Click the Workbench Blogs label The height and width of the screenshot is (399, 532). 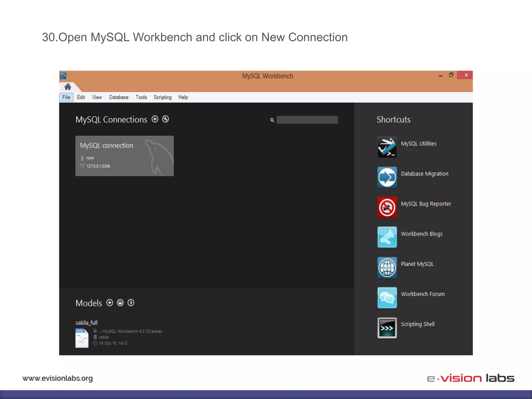[x=422, y=234]
